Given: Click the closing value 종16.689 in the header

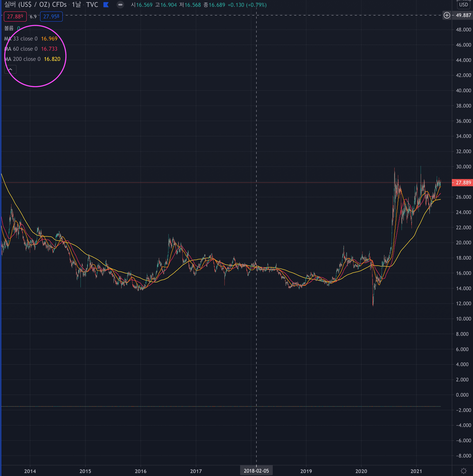Looking at the screenshot, I should point(214,5).
